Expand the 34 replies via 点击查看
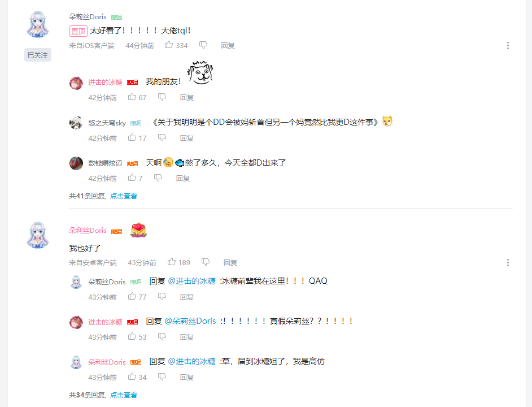This screenshot has height=407, width=532. tap(124, 395)
